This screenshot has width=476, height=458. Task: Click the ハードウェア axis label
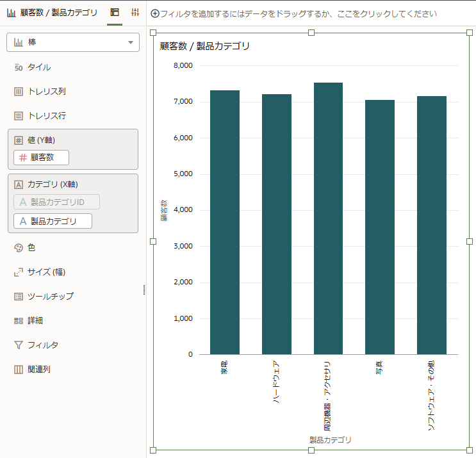point(276,382)
